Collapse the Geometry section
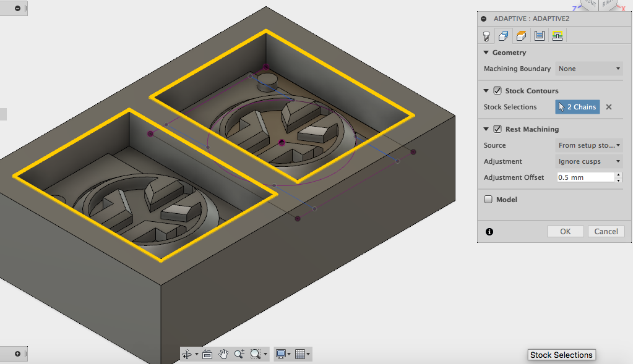 pyautogui.click(x=486, y=53)
